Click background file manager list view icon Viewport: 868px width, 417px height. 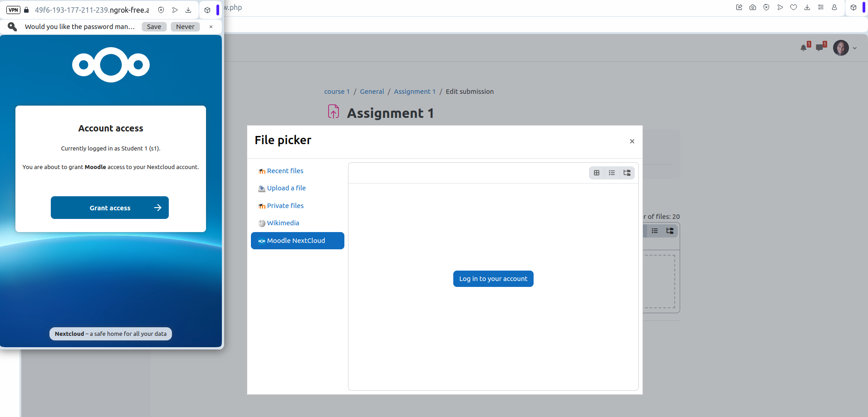[x=655, y=231]
